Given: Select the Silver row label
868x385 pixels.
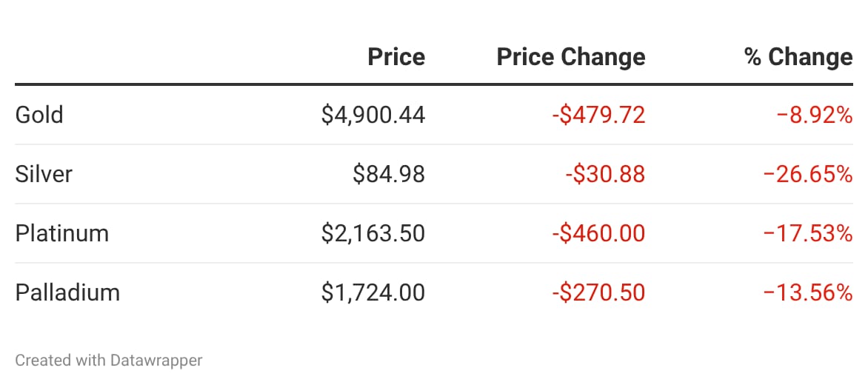Looking at the screenshot, I should click(44, 174).
